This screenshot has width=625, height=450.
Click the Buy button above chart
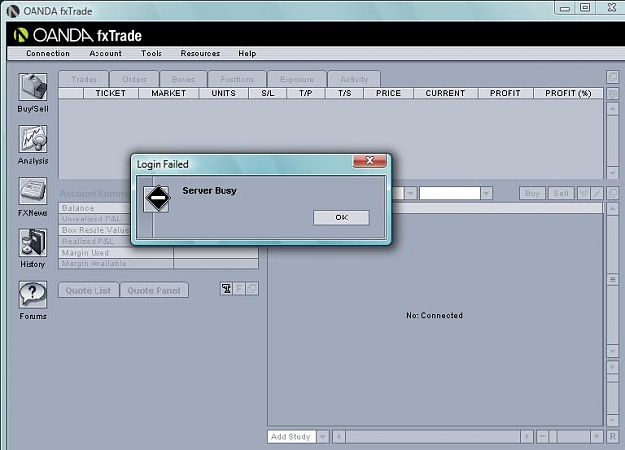532,193
